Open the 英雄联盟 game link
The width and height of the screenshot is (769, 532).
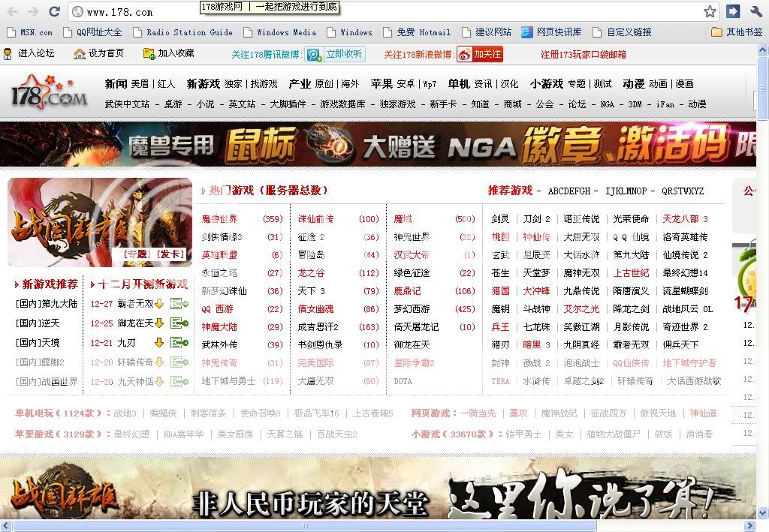(x=219, y=254)
